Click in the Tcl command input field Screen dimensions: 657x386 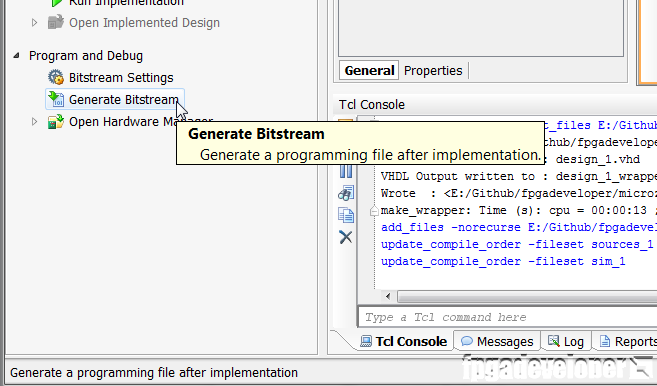click(x=508, y=317)
